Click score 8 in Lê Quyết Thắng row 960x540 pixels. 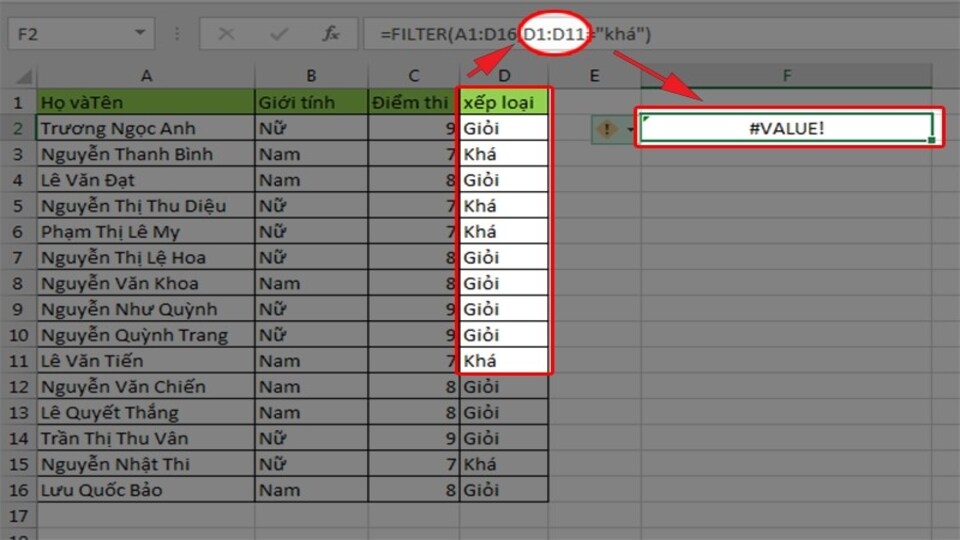tap(414, 413)
